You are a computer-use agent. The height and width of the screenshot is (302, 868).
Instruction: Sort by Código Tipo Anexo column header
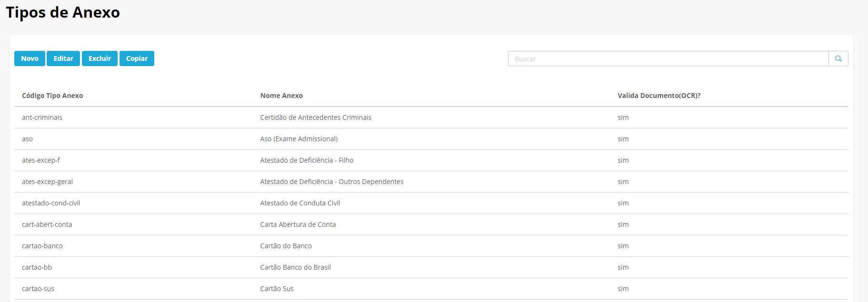pos(52,96)
